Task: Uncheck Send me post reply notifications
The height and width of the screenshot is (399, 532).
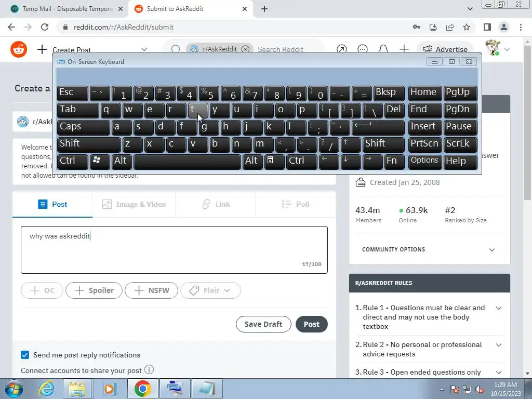Action: pos(25,355)
